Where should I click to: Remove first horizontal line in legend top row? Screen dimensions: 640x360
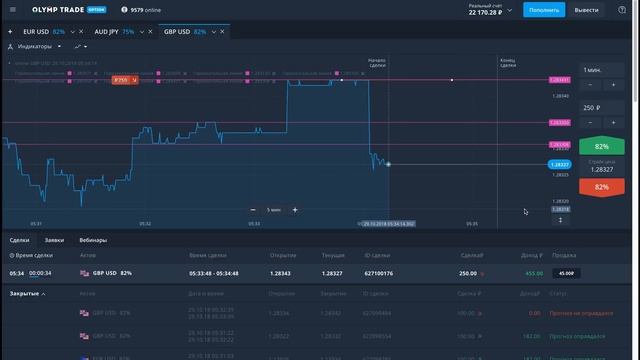pos(96,73)
